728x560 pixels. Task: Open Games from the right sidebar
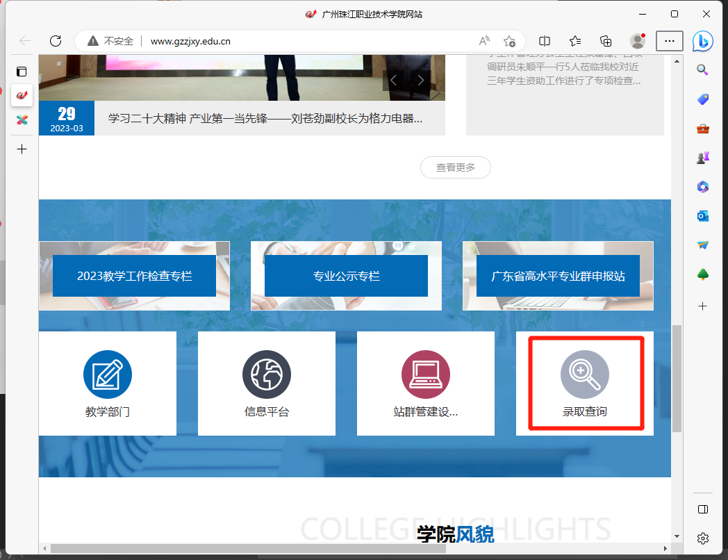tap(702, 157)
